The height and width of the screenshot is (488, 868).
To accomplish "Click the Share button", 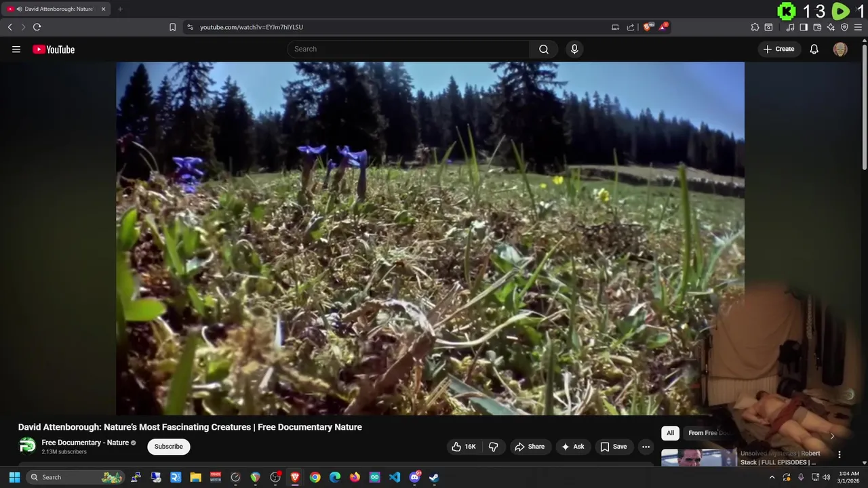I will click(530, 447).
